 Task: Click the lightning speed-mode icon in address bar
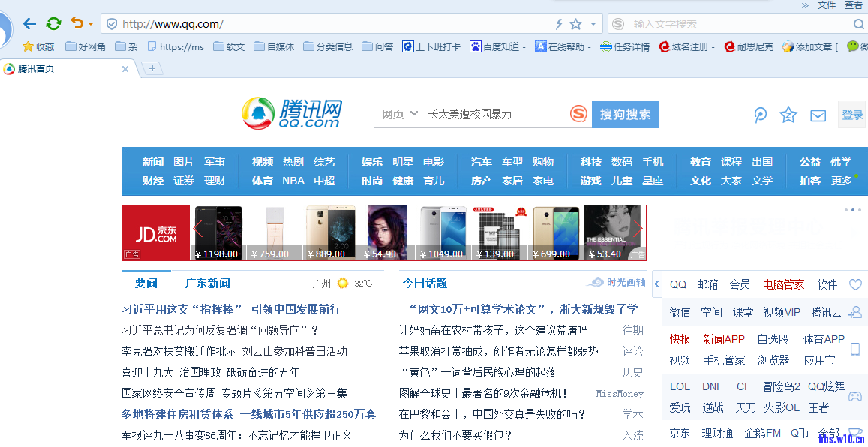point(559,24)
